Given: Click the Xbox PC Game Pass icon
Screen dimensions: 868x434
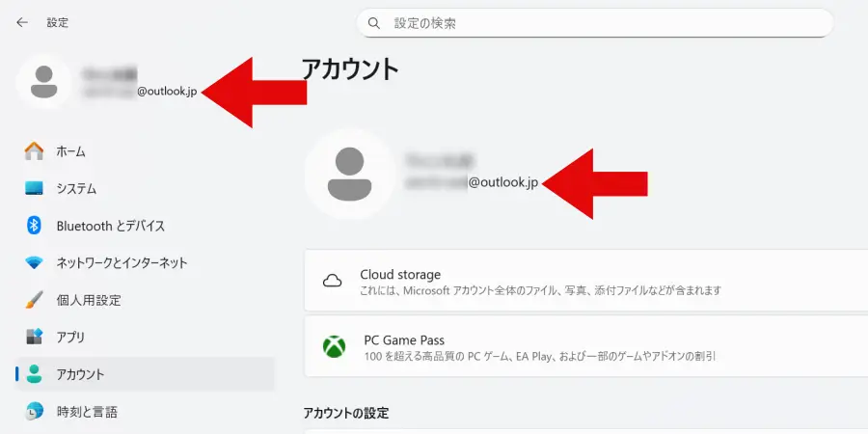Looking at the screenshot, I should (x=335, y=346).
